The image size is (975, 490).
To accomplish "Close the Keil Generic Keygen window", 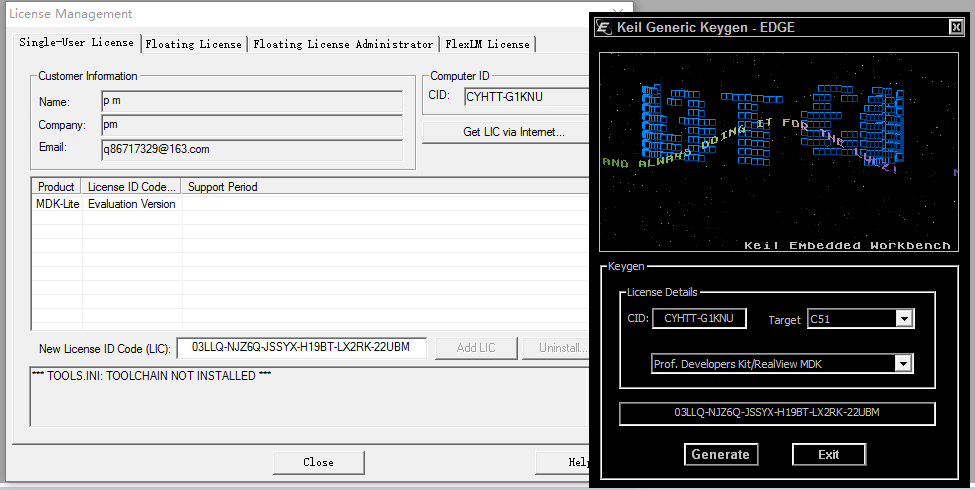I will (x=956, y=27).
